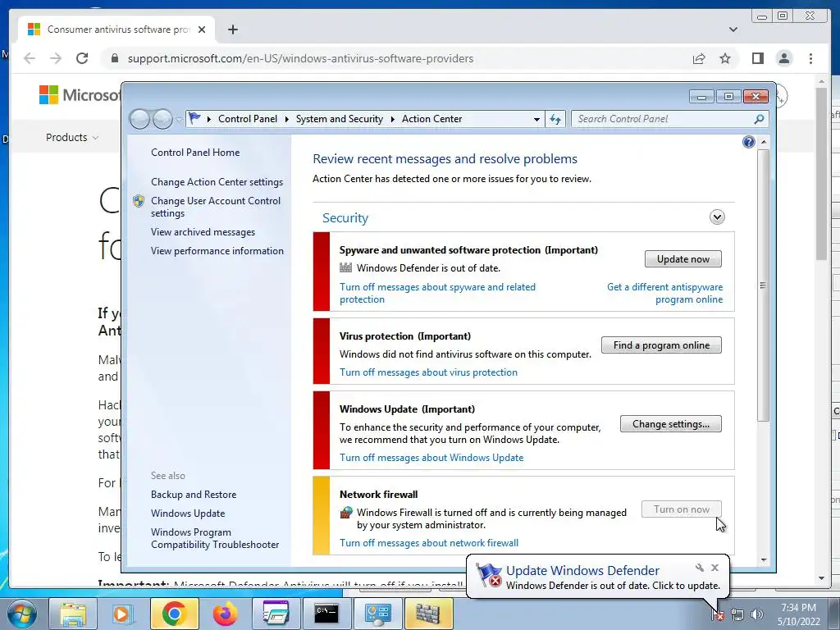
Task: Click the Microsoft logo on the webpage
Action: coord(80,95)
